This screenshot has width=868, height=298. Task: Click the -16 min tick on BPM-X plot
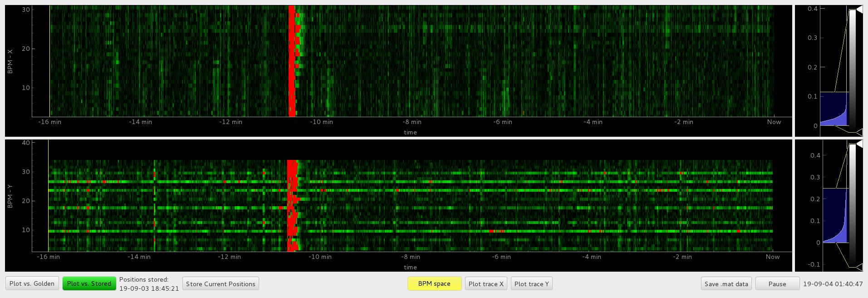49,122
